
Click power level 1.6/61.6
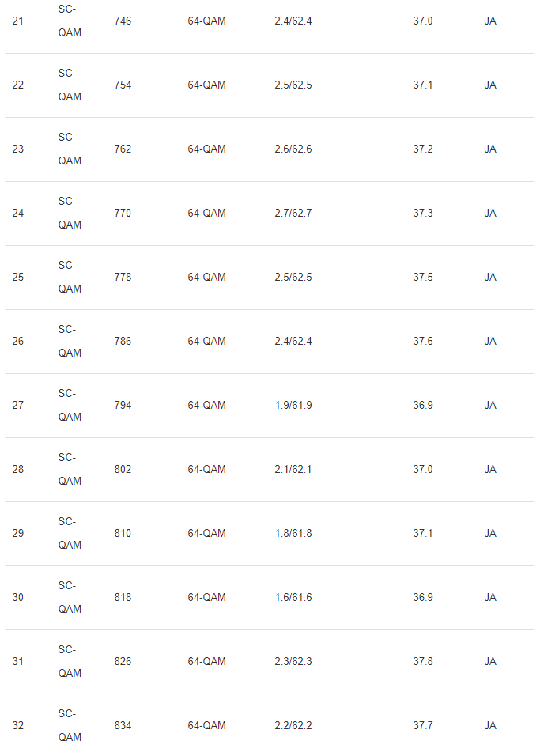point(293,597)
